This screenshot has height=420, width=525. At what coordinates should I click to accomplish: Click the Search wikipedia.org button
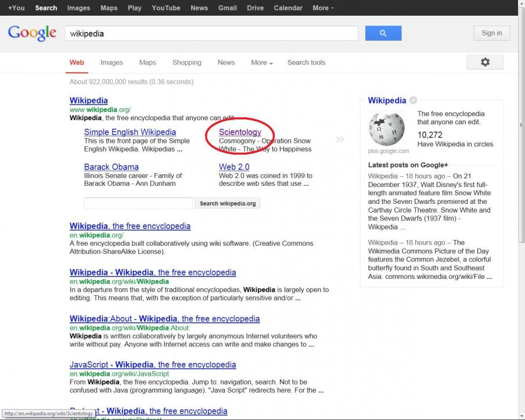point(227,203)
